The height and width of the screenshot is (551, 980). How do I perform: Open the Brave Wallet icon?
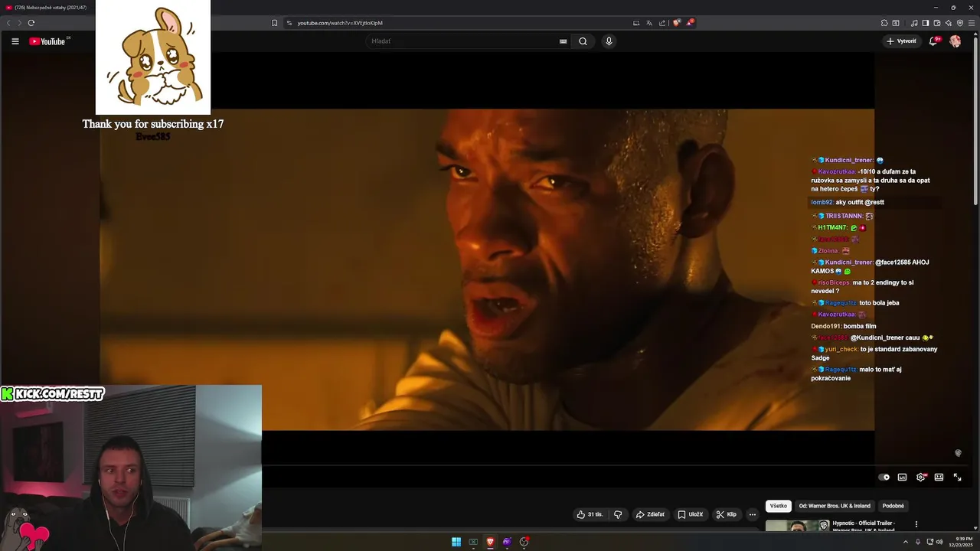click(937, 23)
